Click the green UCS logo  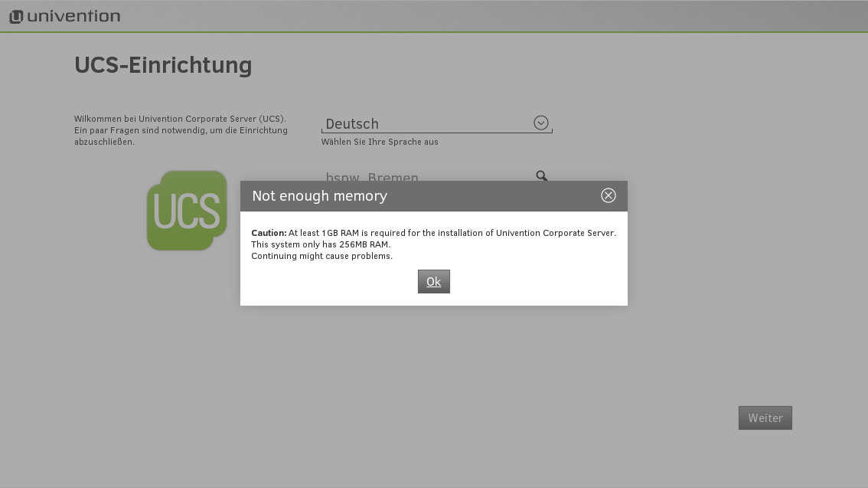point(187,210)
